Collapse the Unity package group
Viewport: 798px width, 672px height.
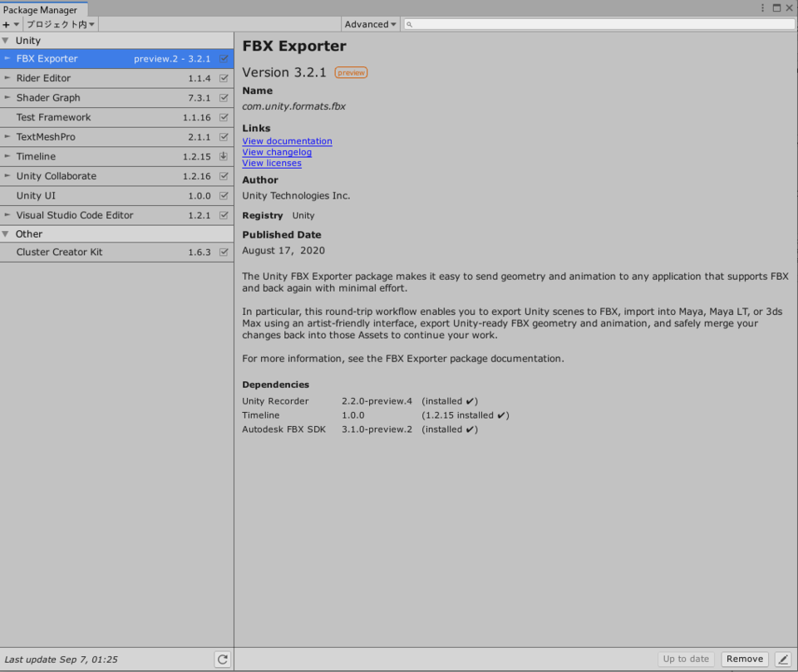[x=6, y=40]
